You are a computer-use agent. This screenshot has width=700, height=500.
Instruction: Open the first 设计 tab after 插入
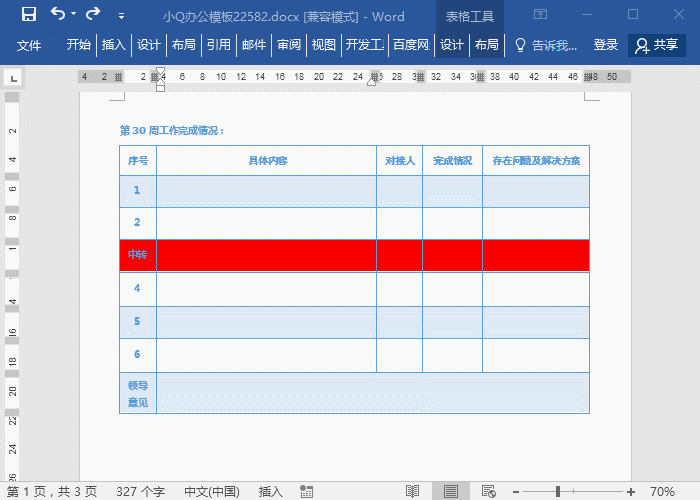149,45
